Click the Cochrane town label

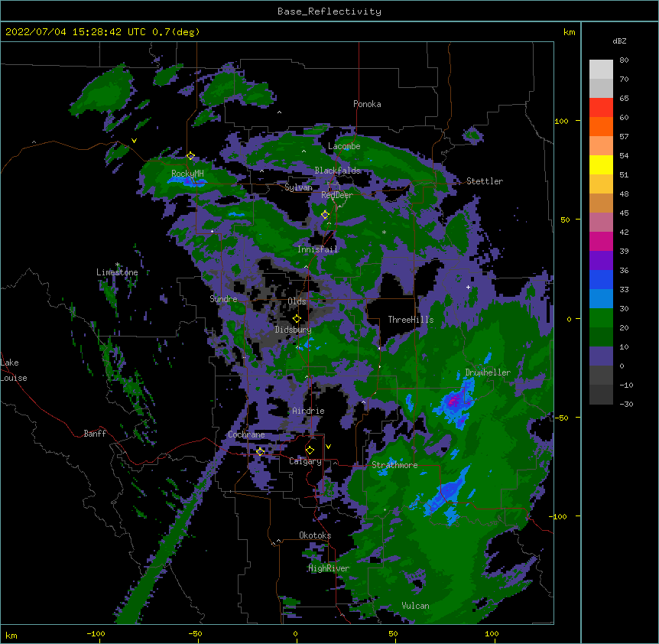[246, 434]
